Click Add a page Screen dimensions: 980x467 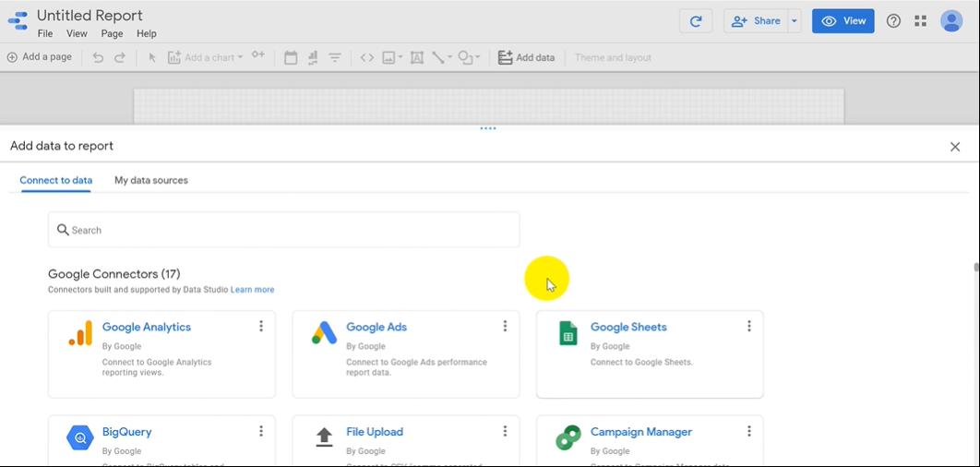tap(40, 57)
